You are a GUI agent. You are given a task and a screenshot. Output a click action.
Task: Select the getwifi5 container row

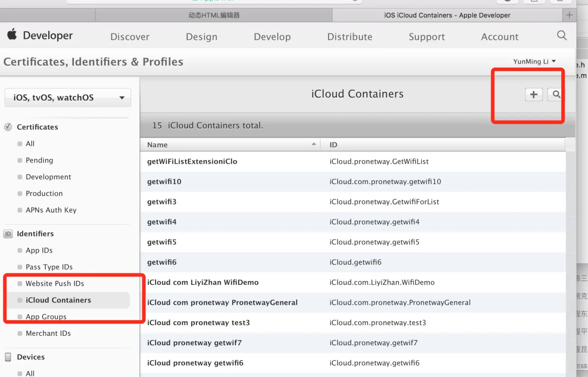[x=353, y=242]
